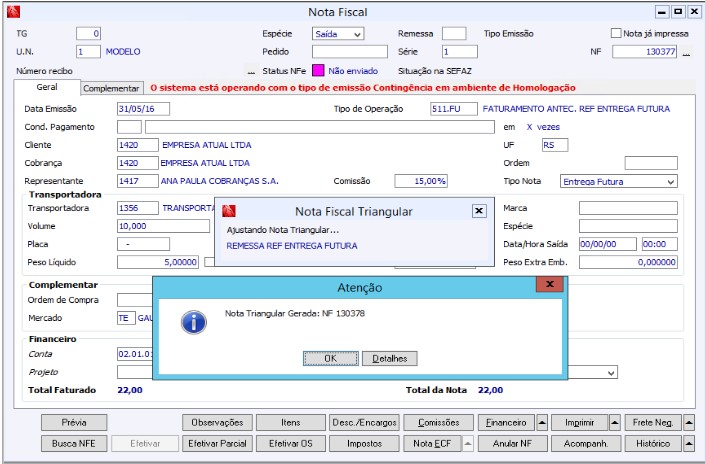Click the Ordem input field
The width and height of the screenshot is (705, 464).
[x=651, y=163]
